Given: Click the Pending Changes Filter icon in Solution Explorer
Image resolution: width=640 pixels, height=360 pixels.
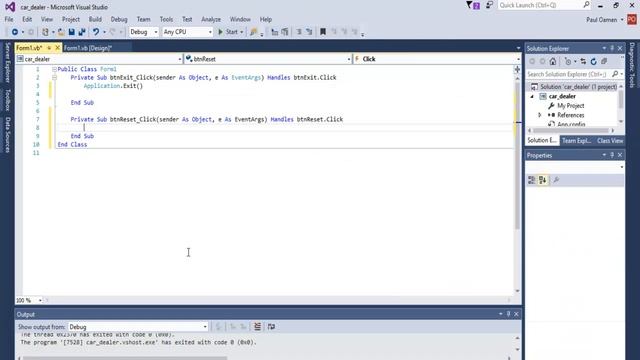Looking at the screenshot, I should click(568, 61).
